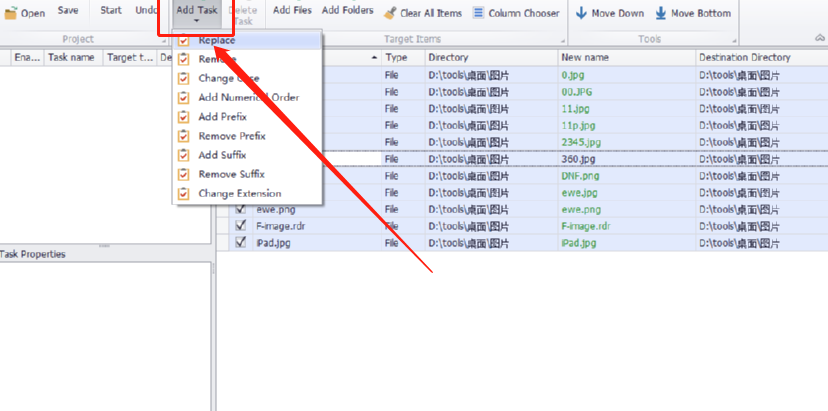The width and height of the screenshot is (828, 411).
Task: Click Add Files in the toolbar
Action: click(x=292, y=11)
